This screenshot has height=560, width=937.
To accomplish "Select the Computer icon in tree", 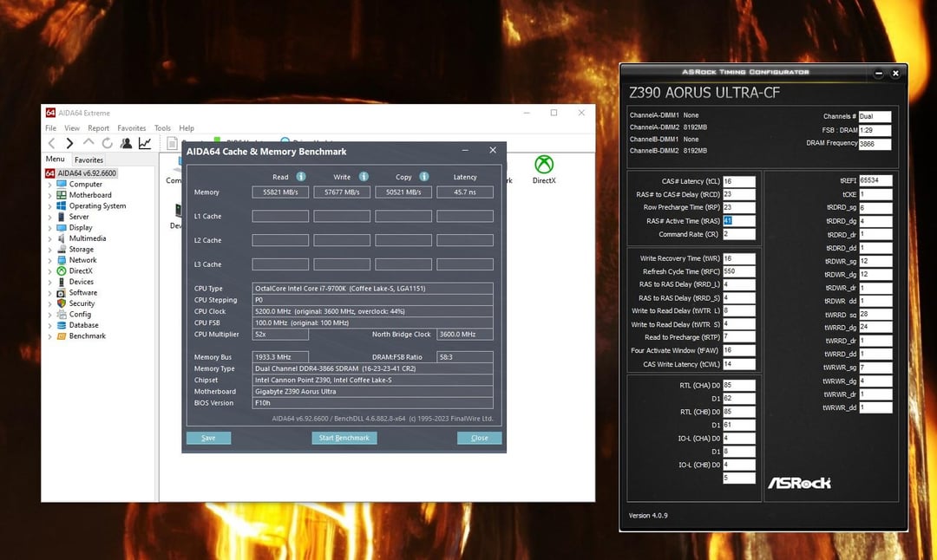I will point(61,184).
